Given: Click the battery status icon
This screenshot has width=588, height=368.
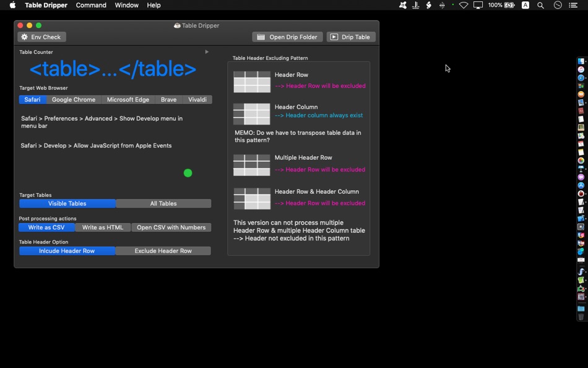Looking at the screenshot, I should coord(509,5).
